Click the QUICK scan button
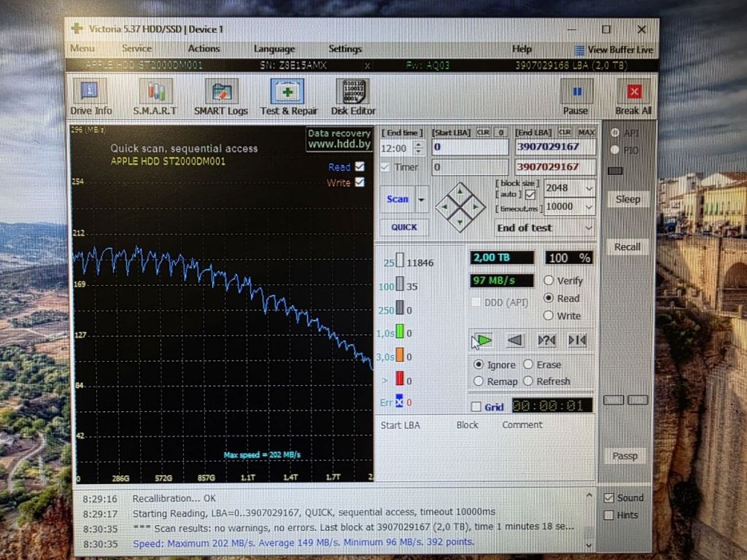Image resolution: width=747 pixels, height=560 pixels. pos(404,227)
